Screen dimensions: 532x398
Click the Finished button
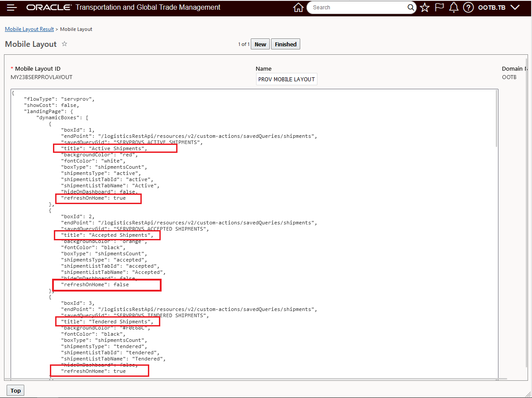(286, 44)
